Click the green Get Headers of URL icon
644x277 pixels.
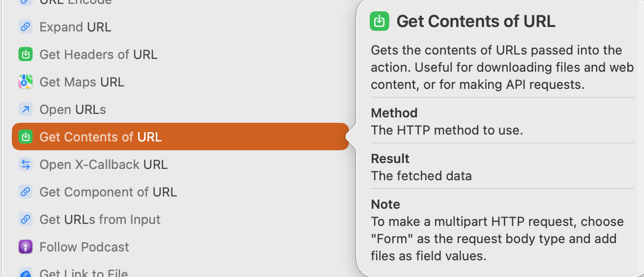click(x=26, y=54)
